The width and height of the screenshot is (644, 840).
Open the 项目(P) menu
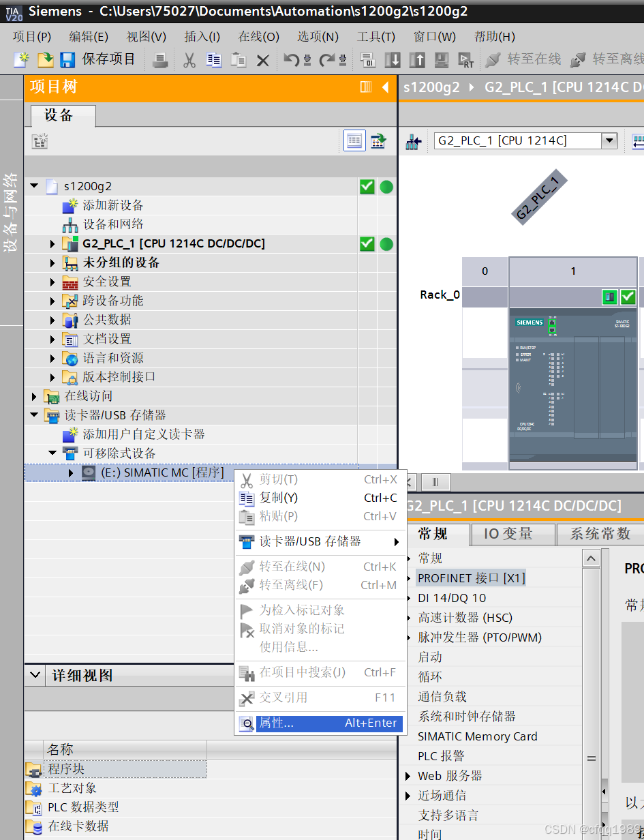tap(32, 37)
